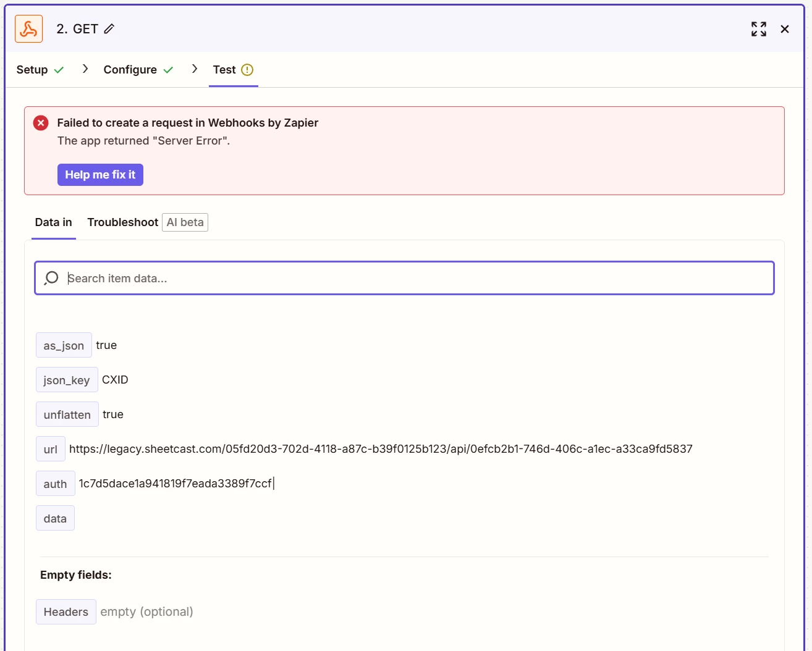The width and height of the screenshot is (812, 651).
Task: Open the Configure tab
Action: pos(138,70)
